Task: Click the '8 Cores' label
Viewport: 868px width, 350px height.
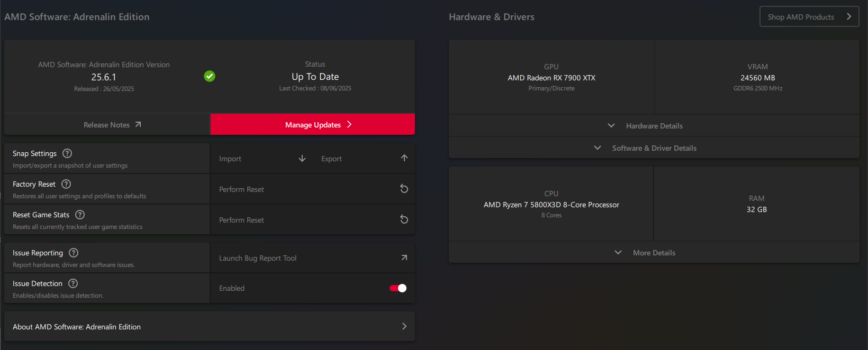Action: pos(551,215)
